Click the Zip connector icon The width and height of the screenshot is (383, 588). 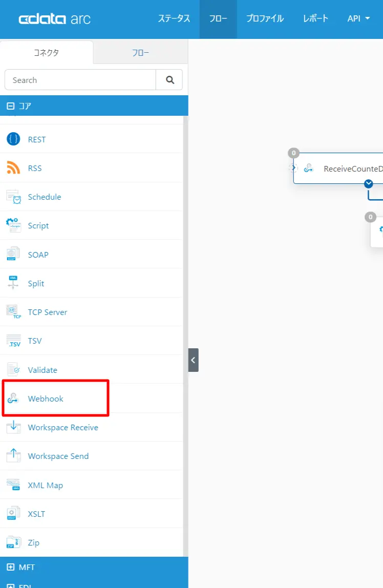pyautogui.click(x=13, y=542)
